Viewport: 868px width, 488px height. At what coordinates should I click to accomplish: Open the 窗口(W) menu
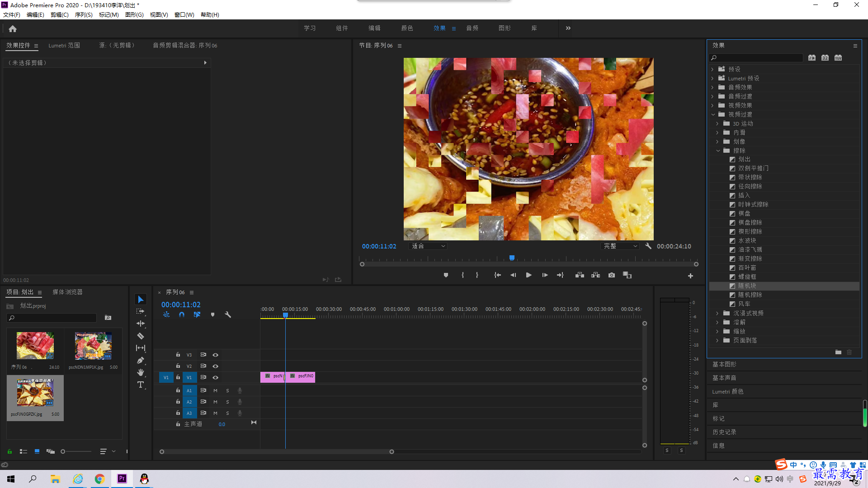pos(184,14)
